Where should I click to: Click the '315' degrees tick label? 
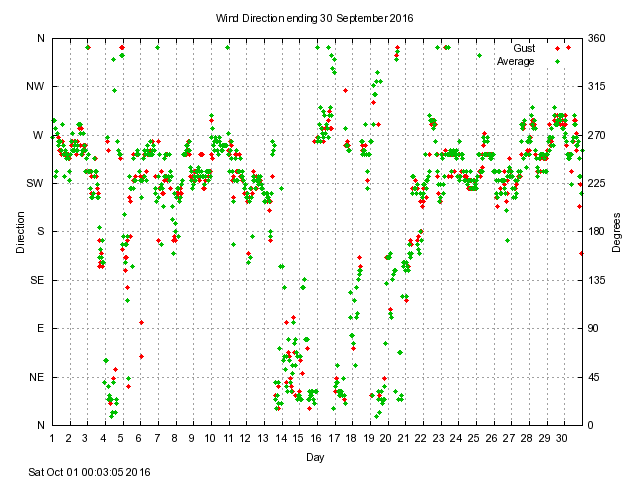tap(596, 87)
